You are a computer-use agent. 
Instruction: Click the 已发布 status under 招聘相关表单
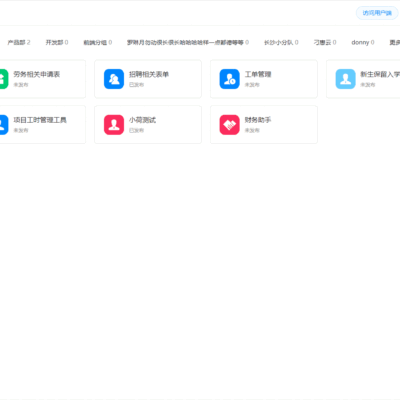click(x=136, y=85)
